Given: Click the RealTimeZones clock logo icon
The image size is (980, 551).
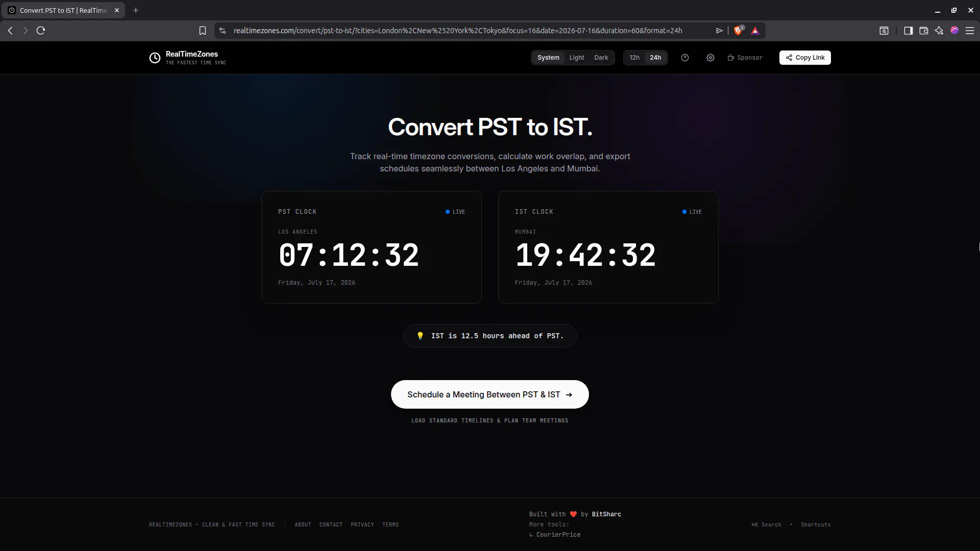Looking at the screenshot, I should pos(155,58).
